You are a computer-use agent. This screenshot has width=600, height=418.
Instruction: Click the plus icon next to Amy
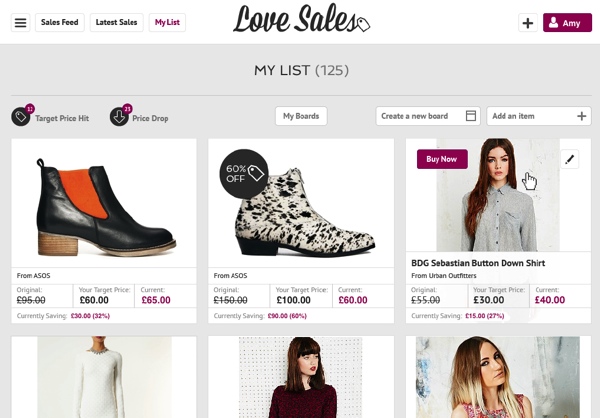pyautogui.click(x=528, y=23)
